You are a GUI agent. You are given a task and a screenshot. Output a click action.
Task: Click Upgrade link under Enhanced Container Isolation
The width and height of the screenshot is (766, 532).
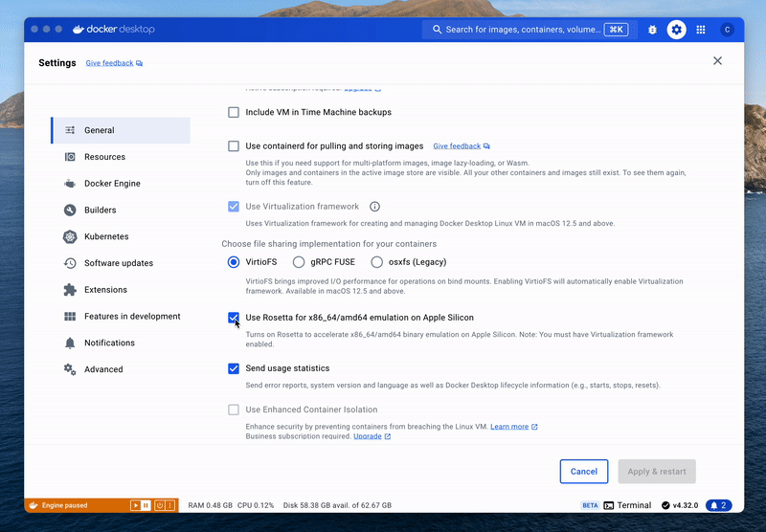(x=372, y=436)
